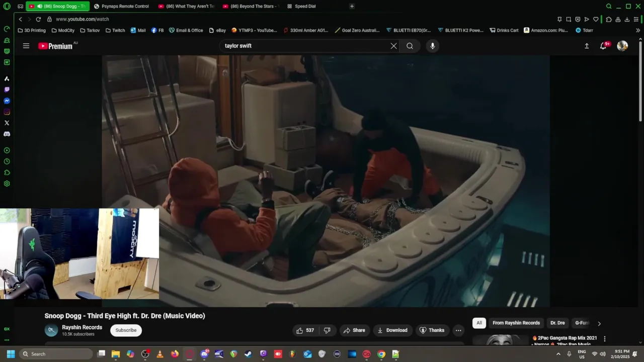Open the Twitch bookmark folder
644x362 pixels.
115,30
